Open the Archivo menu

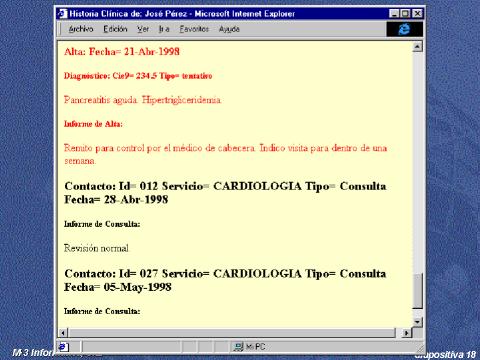click(81, 29)
